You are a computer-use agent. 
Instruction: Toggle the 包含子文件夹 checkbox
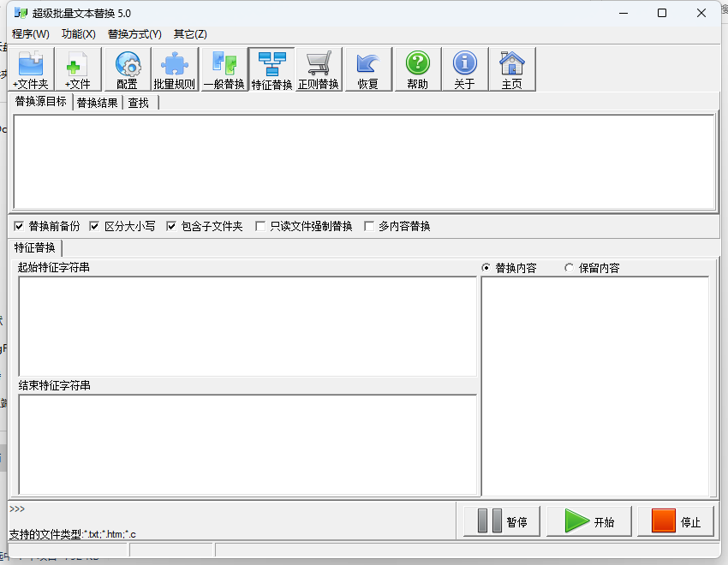coord(171,226)
